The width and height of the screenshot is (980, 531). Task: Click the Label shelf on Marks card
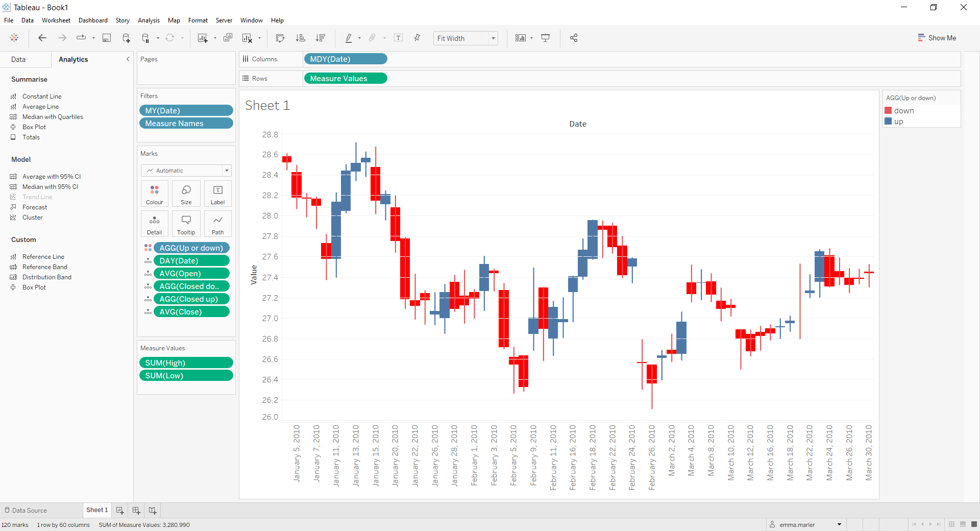tap(217, 194)
